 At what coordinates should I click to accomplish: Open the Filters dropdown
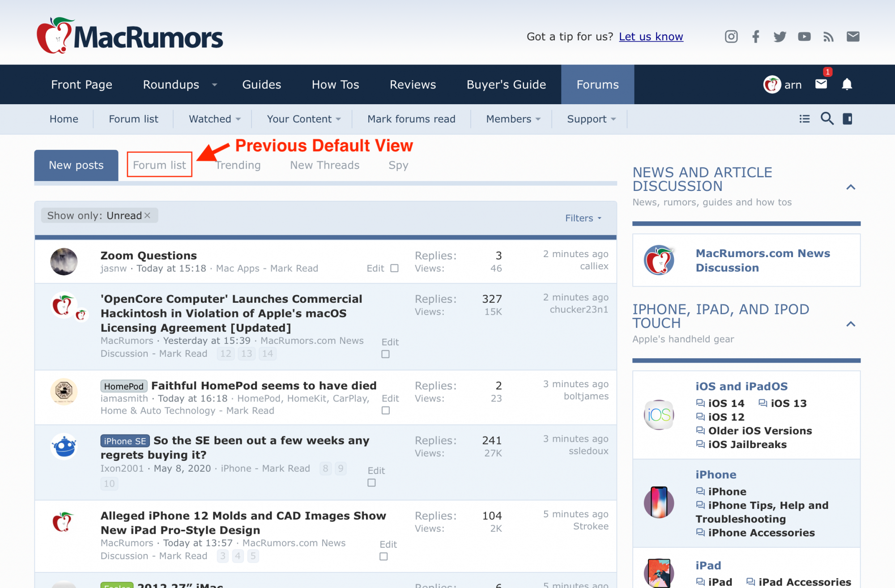tap(583, 218)
